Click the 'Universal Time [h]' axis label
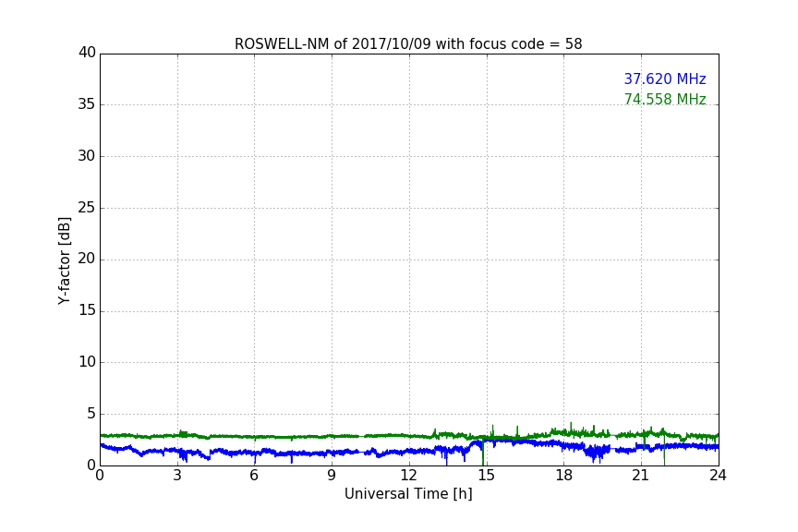This screenshot has height=532, width=798. click(408, 494)
